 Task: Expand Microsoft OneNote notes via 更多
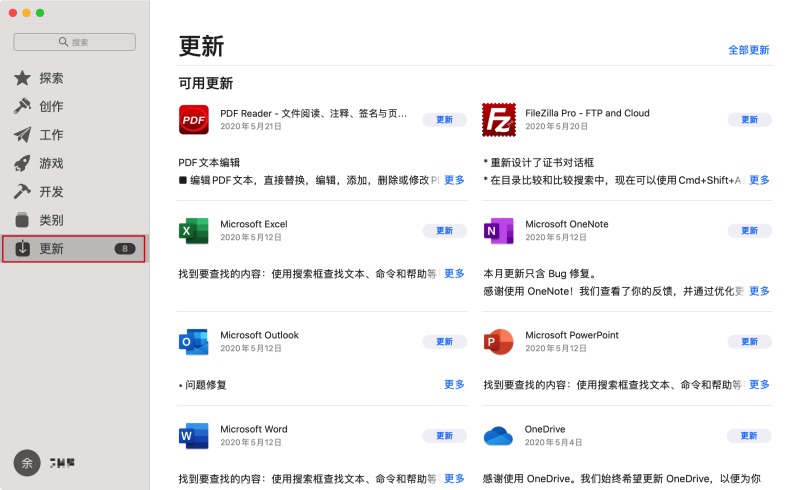click(759, 291)
